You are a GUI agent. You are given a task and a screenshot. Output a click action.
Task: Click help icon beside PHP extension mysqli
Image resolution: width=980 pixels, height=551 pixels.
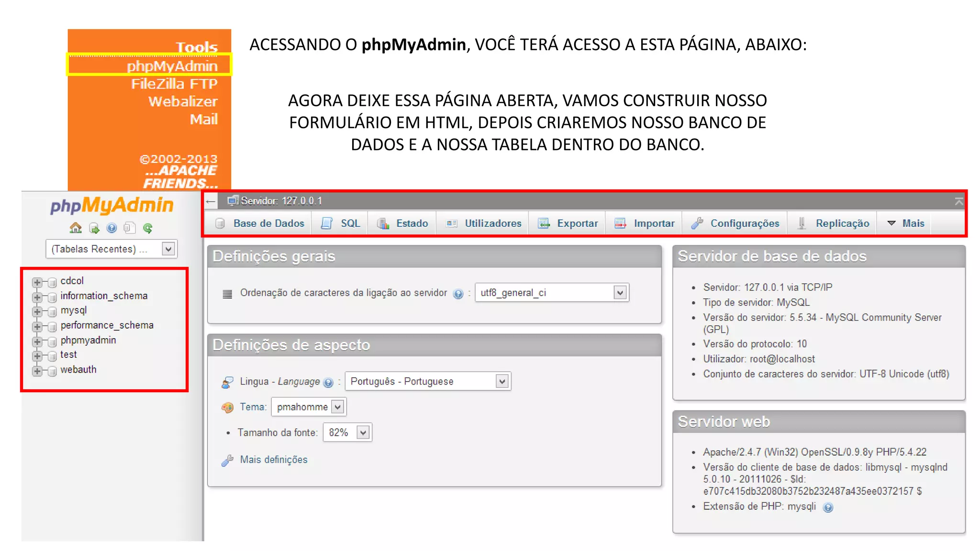coord(828,507)
